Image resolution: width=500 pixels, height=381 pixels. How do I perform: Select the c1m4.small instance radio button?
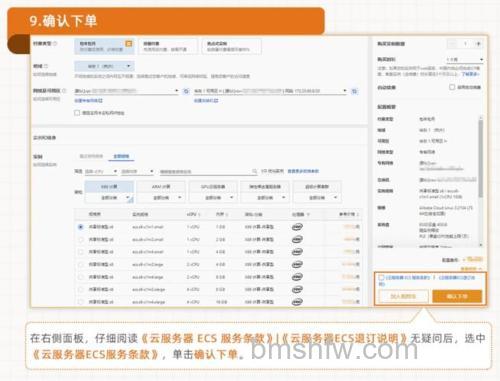point(81,252)
